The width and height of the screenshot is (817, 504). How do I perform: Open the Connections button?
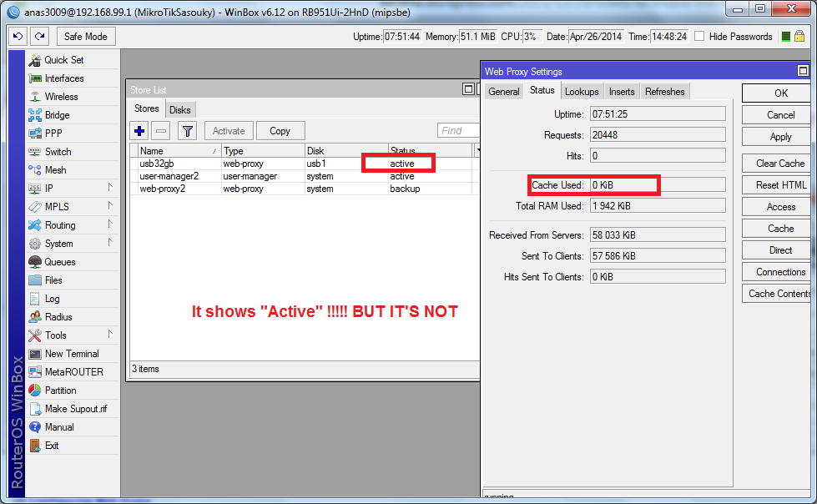(776, 272)
